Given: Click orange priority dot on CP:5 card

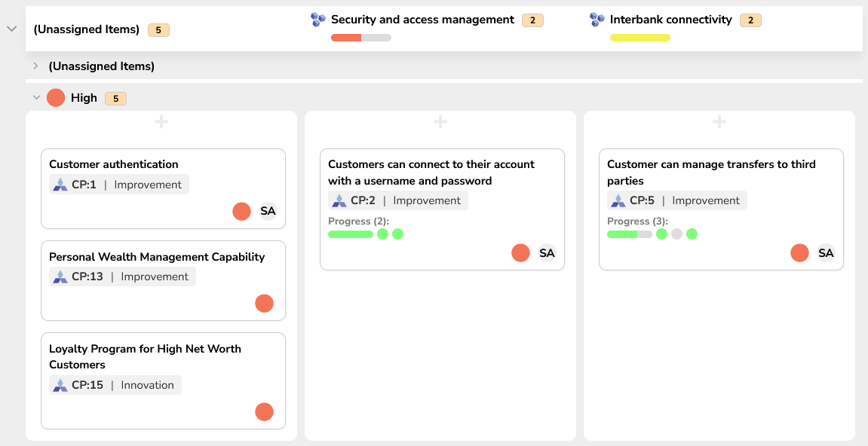Looking at the screenshot, I should pyautogui.click(x=799, y=253).
